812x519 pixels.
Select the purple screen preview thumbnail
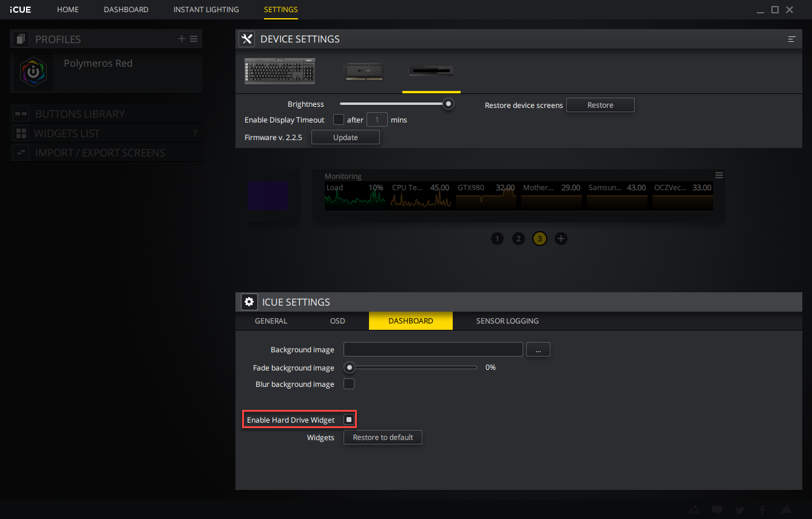(268, 196)
